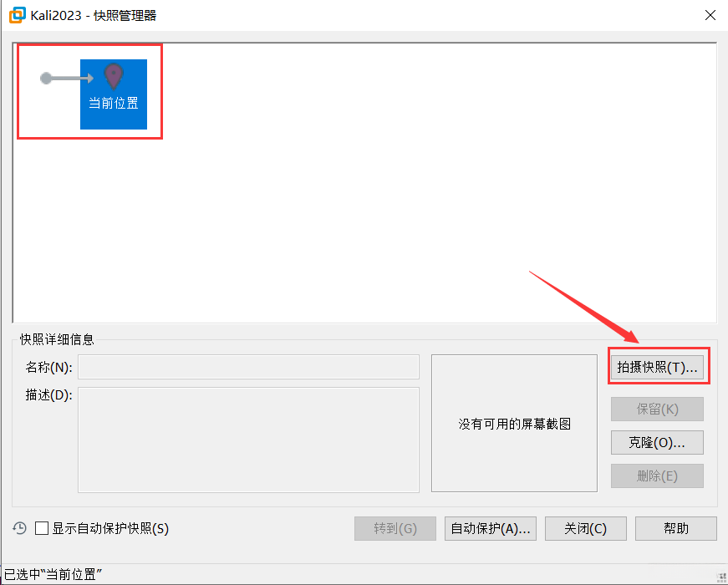Click the disabled 删除(E) button
The height and width of the screenshot is (585, 728).
click(x=657, y=476)
